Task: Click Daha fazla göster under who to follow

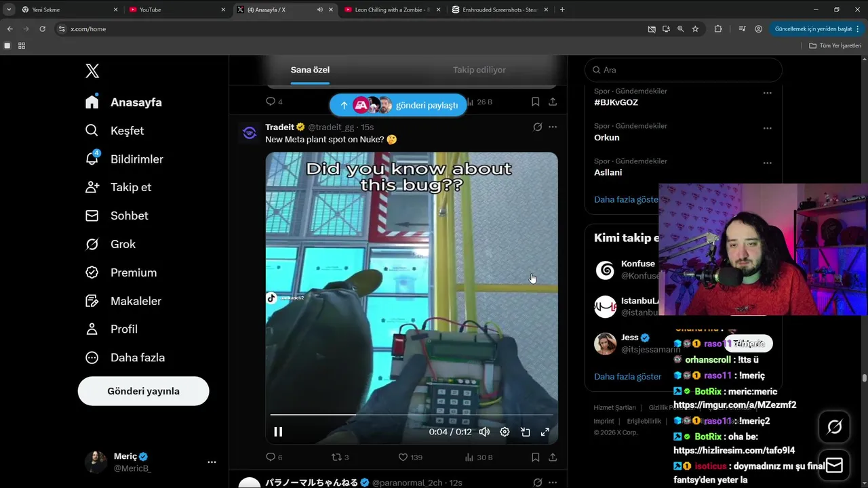Action: pyautogui.click(x=627, y=376)
